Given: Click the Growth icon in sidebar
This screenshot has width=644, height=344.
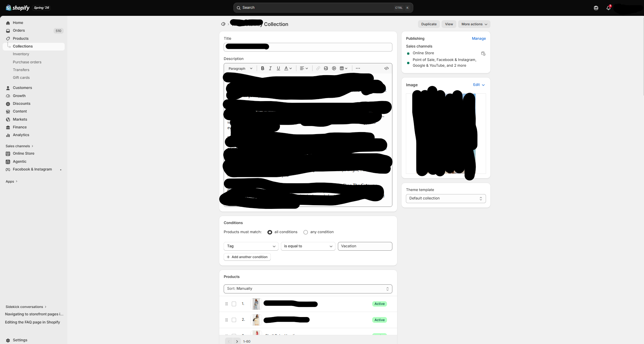Looking at the screenshot, I should [x=8, y=96].
